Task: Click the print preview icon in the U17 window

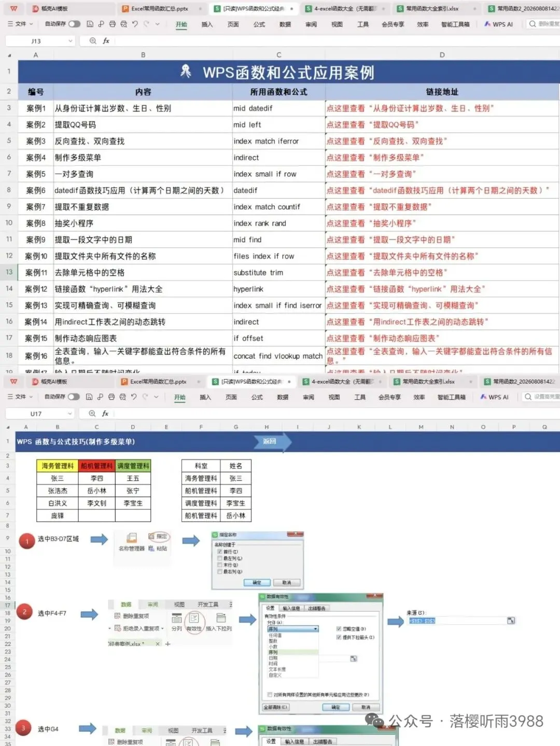Action: (x=122, y=397)
